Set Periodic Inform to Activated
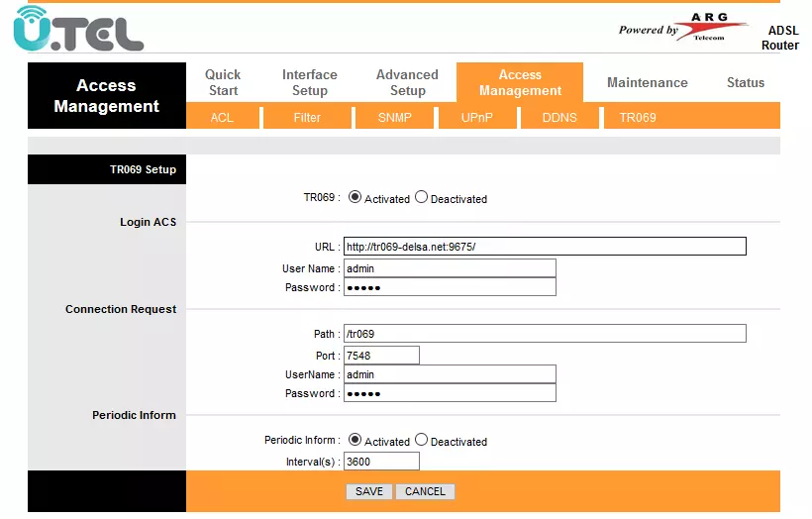This screenshot has width=812, height=519. pos(355,440)
